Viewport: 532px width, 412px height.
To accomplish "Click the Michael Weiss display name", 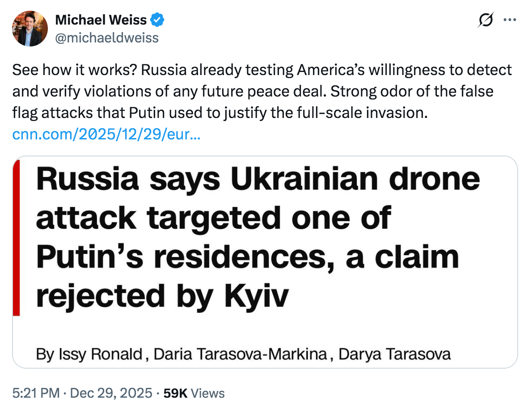I will (101, 20).
